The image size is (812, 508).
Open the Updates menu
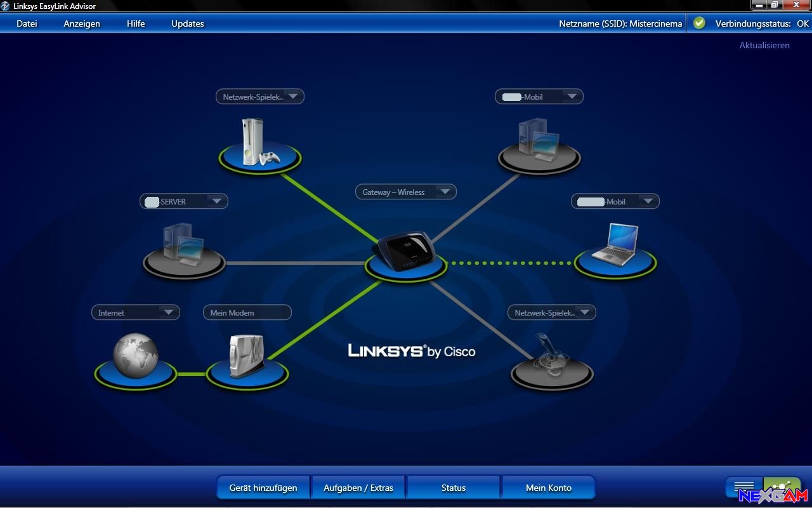[x=188, y=23]
